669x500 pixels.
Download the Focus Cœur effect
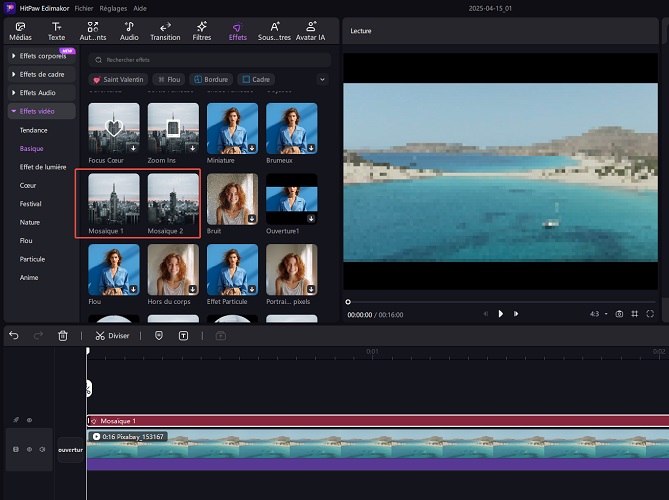[134, 148]
